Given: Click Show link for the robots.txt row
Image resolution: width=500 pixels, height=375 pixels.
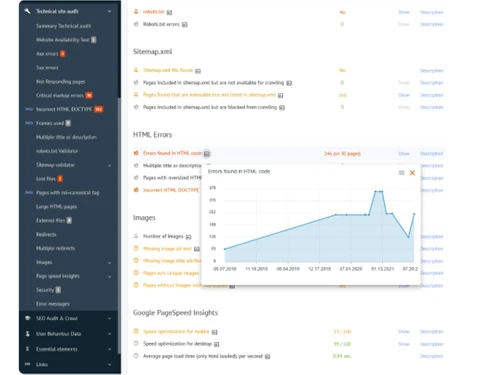Looking at the screenshot, I should pyautogui.click(x=404, y=12).
